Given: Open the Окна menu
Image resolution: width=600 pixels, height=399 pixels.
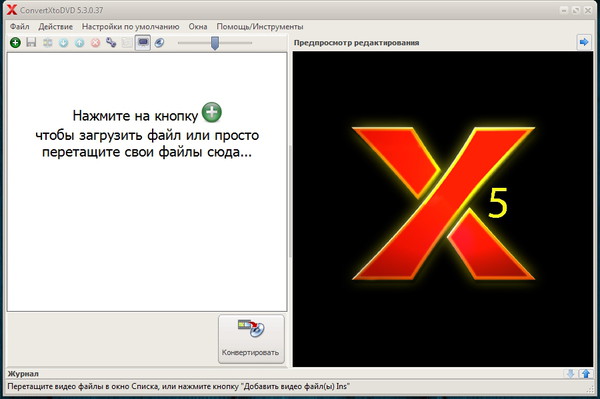Looking at the screenshot, I should (x=198, y=27).
